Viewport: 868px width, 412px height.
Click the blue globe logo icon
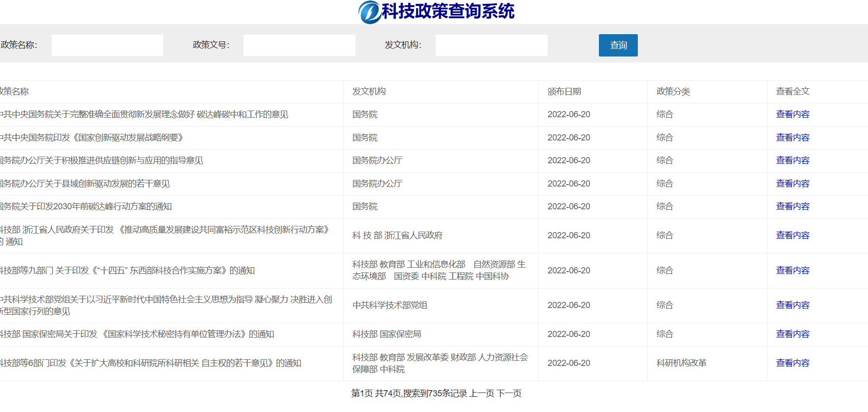tap(369, 12)
